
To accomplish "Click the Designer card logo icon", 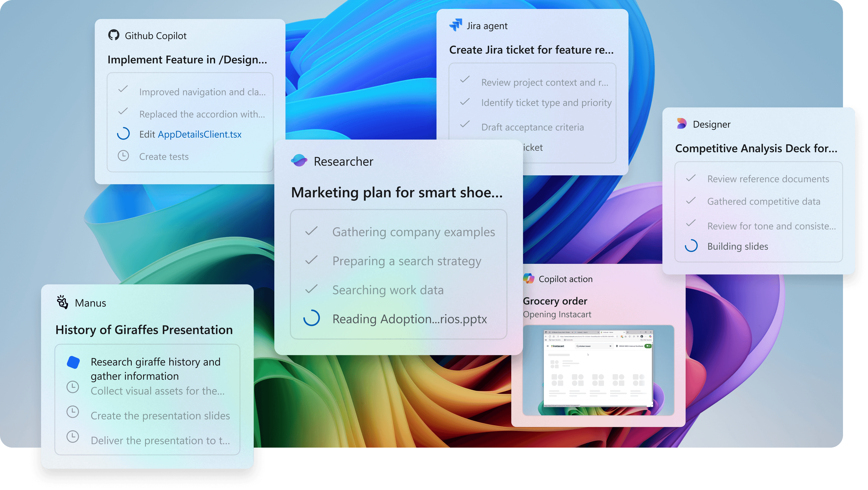I will pyautogui.click(x=681, y=124).
